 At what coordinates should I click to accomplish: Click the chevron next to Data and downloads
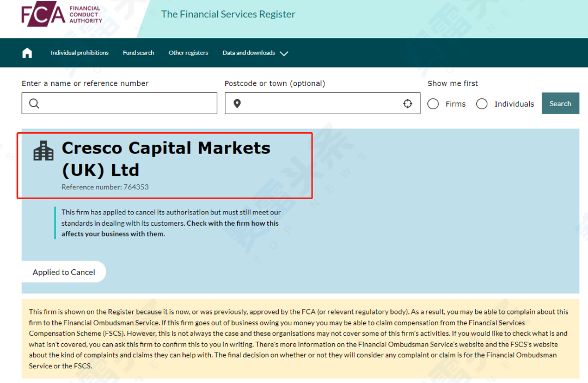tap(284, 54)
